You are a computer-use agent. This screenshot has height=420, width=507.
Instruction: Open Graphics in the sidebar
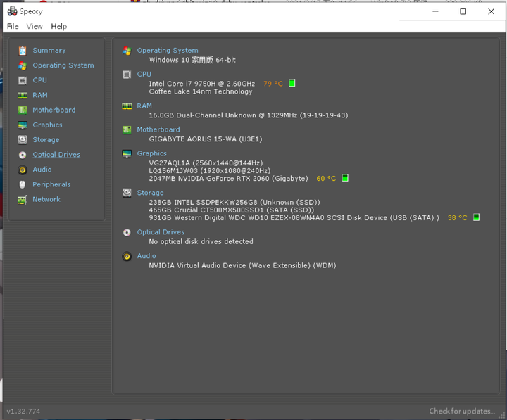(x=48, y=125)
